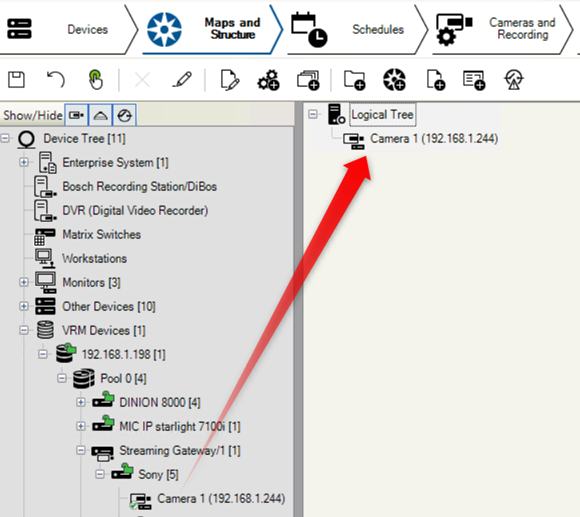The image size is (580, 517).
Task: Click the Add map icon
Action: point(394,80)
